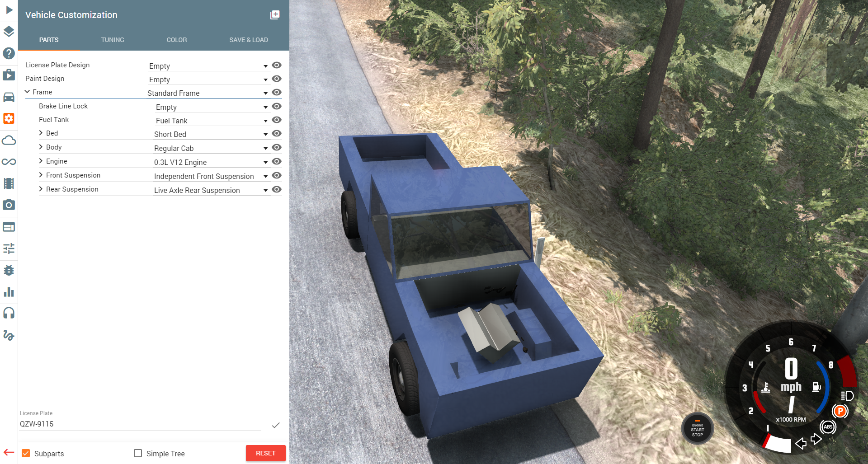Enable the Simple Tree checkbox
Screen dimensions: 868x464
coord(138,453)
